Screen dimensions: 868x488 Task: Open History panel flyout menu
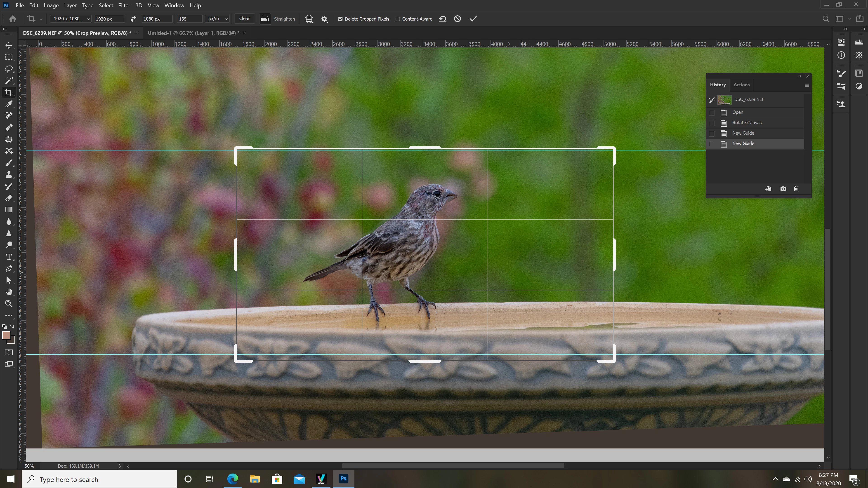point(807,85)
